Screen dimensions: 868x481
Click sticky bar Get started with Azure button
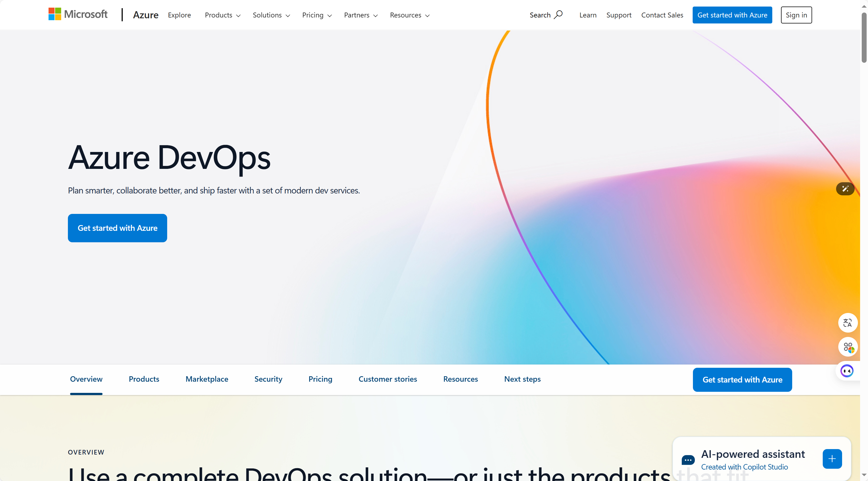[x=742, y=380]
